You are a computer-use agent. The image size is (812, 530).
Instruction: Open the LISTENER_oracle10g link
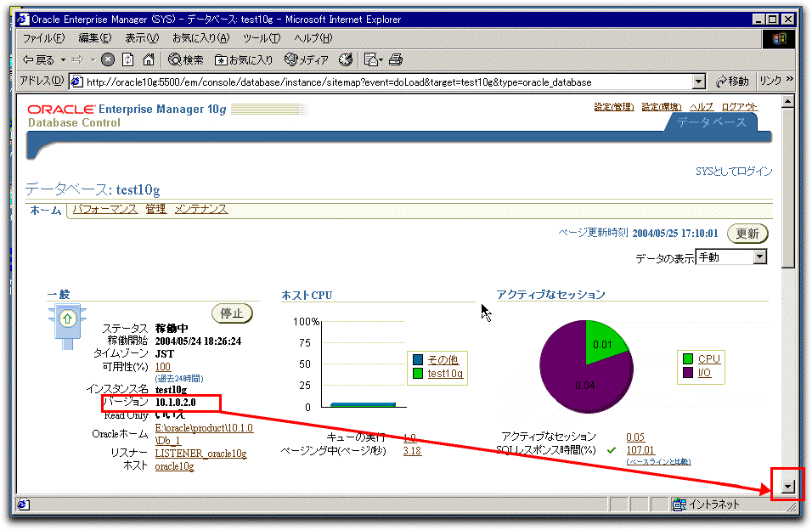201,454
